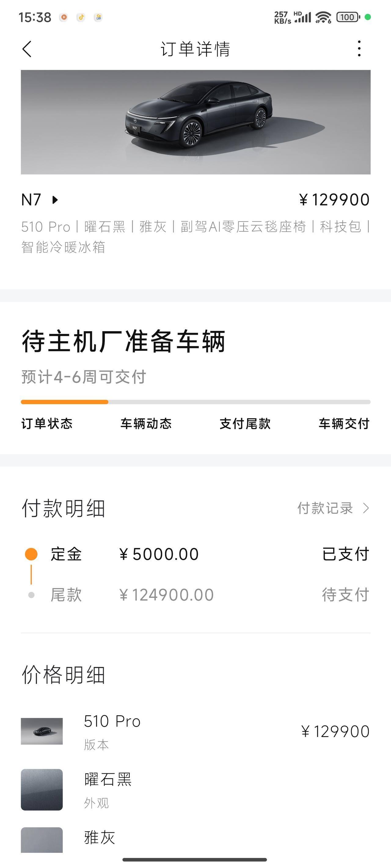Expand the N7 model triangle arrow
The image size is (391, 868).
point(55,200)
